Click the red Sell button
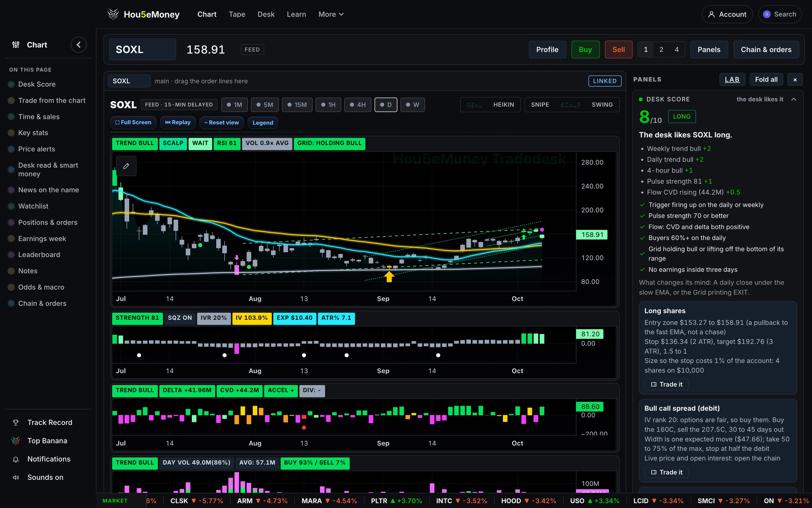812x508 pixels. tap(618, 49)
